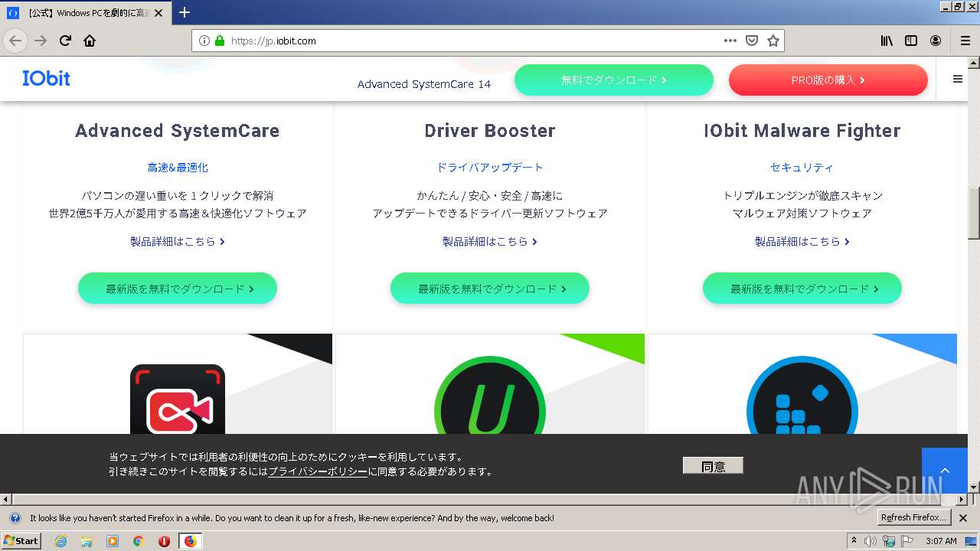
Task: Click the IObit Malware Fighter heading
Action: 802,131
